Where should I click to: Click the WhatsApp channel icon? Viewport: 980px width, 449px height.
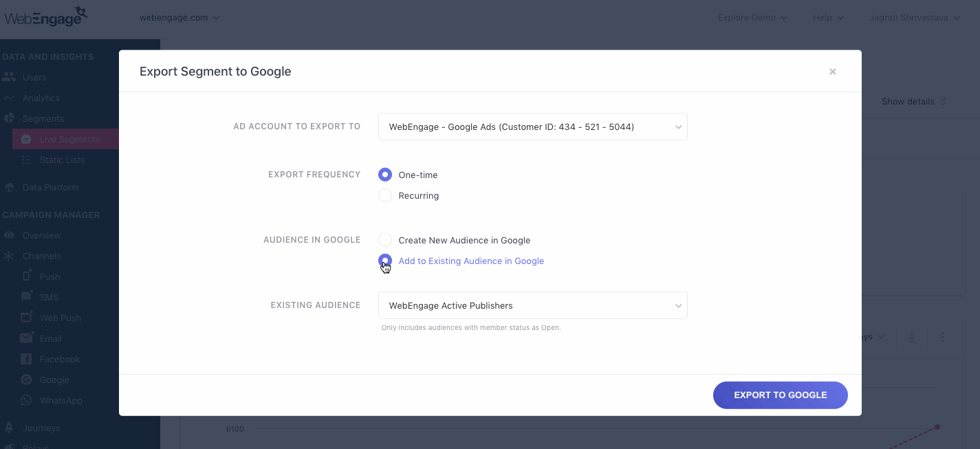(26, 400)
